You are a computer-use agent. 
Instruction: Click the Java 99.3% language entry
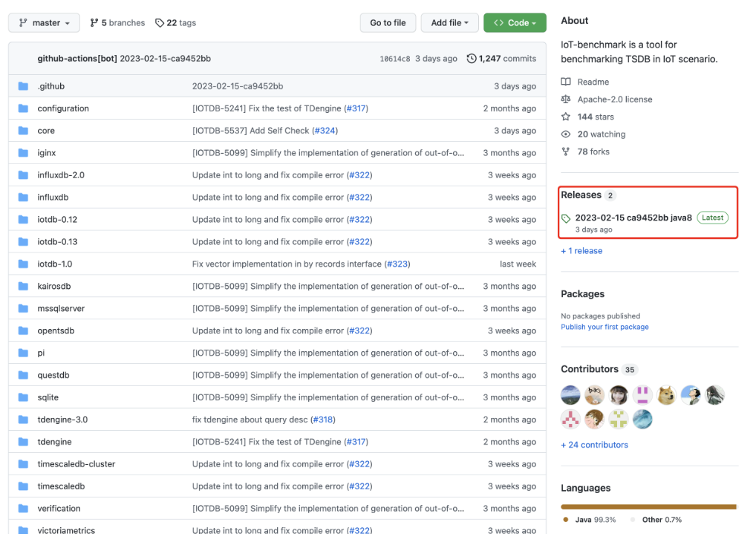coord(589,520)
